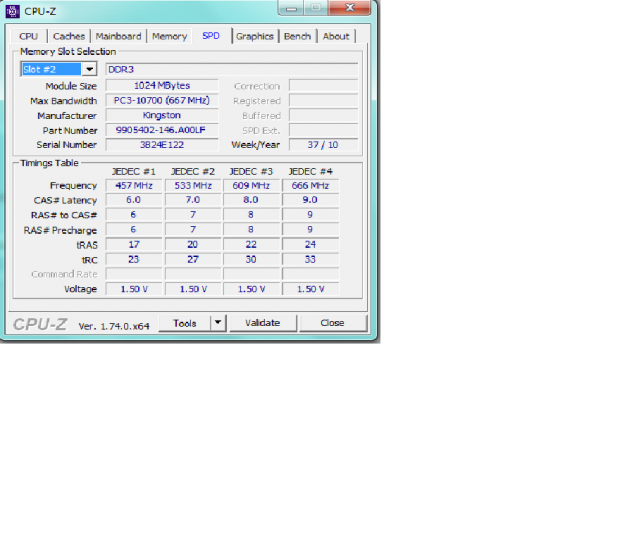Open the Tools dropdown arrow

point(218,323)
